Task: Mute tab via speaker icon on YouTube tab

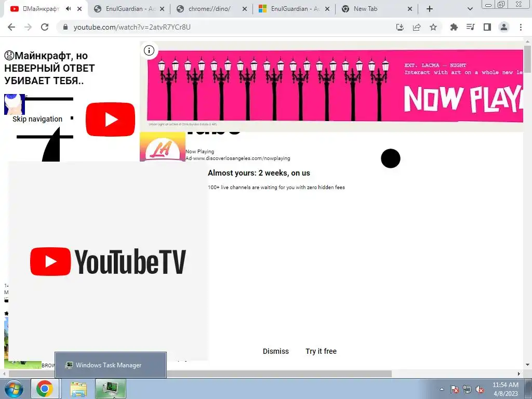Action: click(68, 9)
